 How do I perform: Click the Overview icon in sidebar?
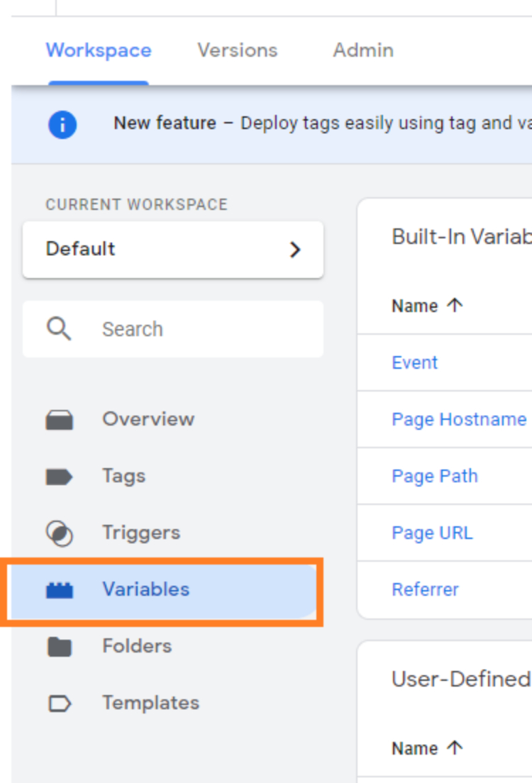tap(60, 420)
